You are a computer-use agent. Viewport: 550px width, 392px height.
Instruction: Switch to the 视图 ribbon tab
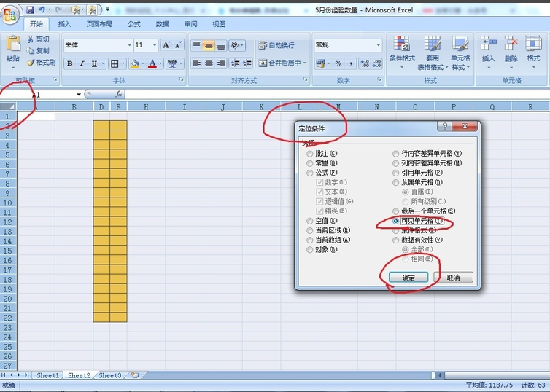[x=219, y=24]
